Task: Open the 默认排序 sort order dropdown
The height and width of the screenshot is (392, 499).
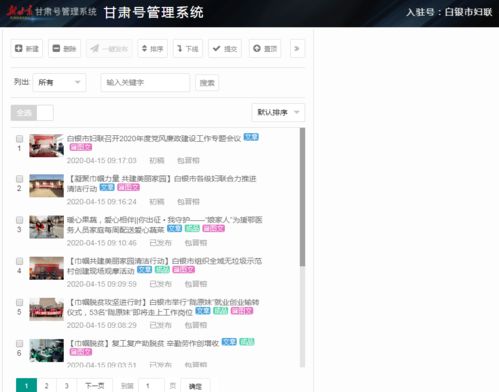Action: [x=278, y=112]
